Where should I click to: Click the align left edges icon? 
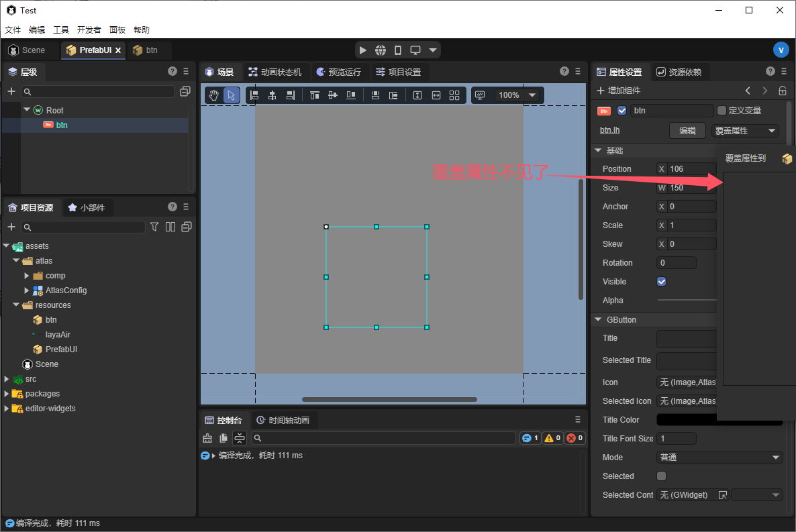click(254, 95)
